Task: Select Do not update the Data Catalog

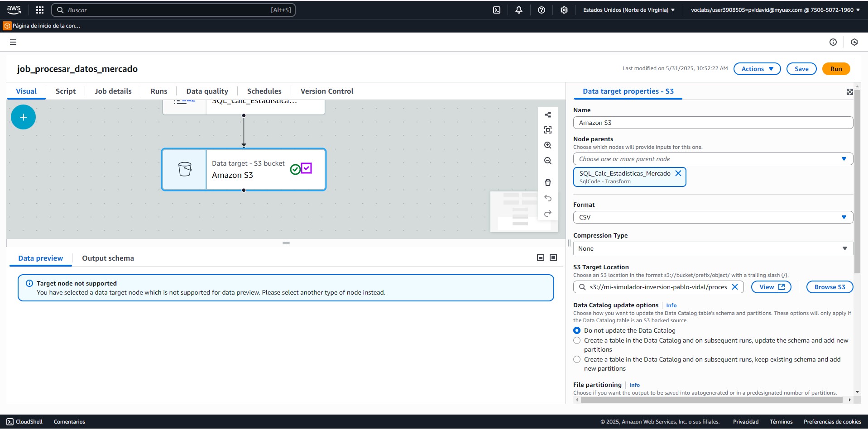Action: 577,330
